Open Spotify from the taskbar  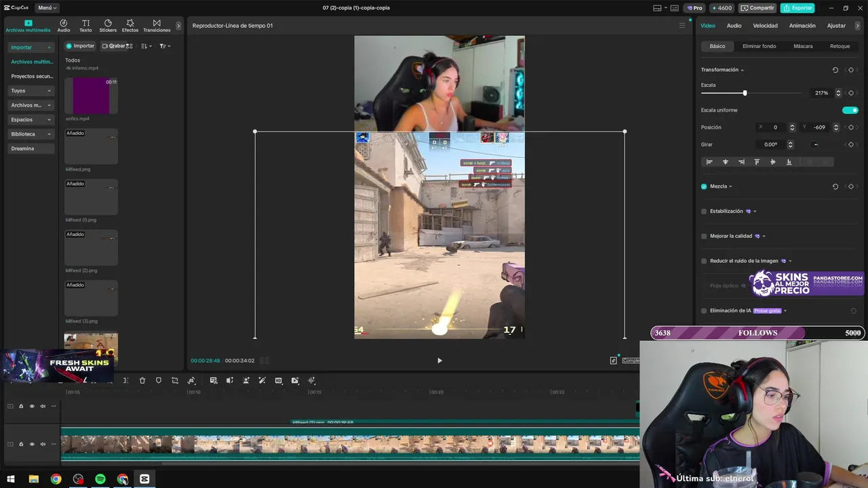(100, 479)
